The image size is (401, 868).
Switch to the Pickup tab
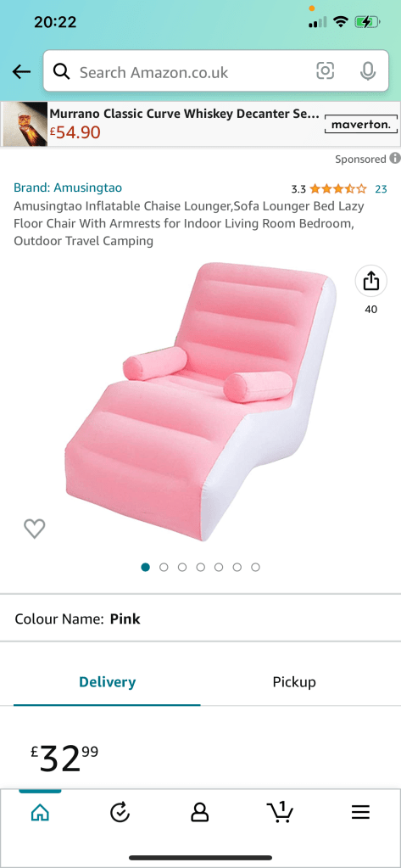(x=294, y=681)
